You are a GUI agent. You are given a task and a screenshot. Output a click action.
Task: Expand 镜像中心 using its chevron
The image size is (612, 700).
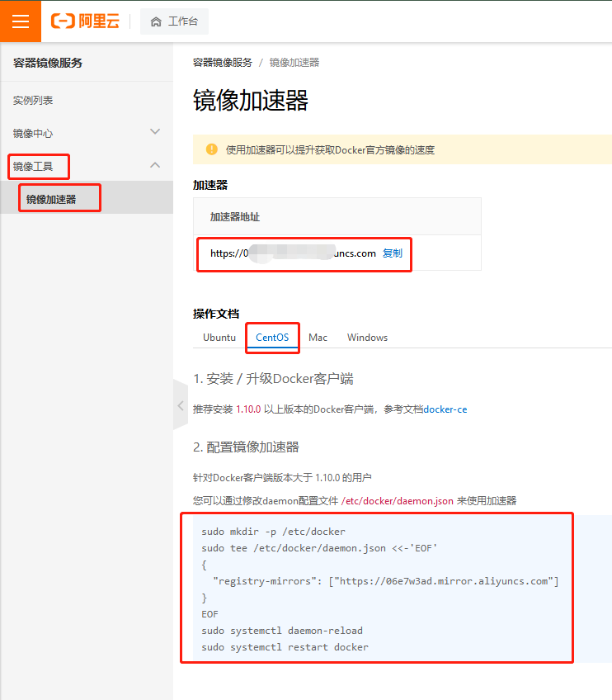[155, 132]
